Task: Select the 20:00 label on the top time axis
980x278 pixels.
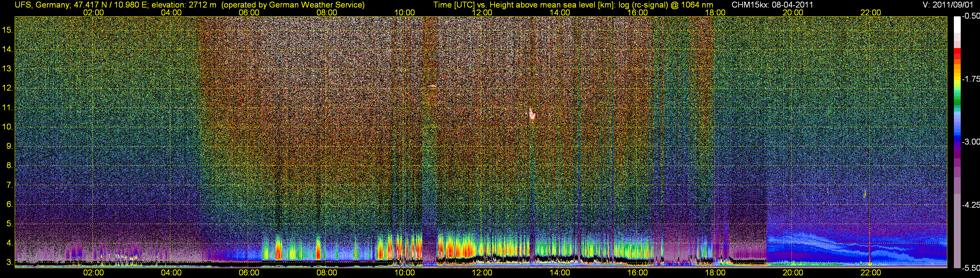Action: click(x=793, y=12)
